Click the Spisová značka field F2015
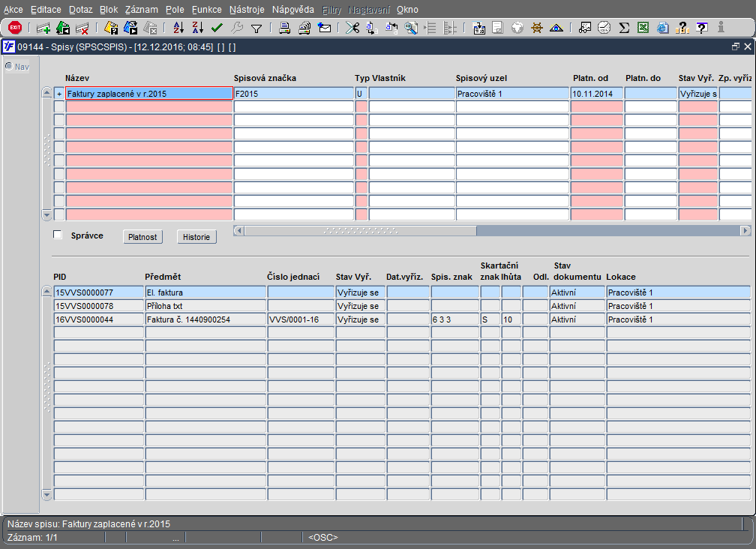The width and height of the screenshot is (756, 549). coord(292,94)
